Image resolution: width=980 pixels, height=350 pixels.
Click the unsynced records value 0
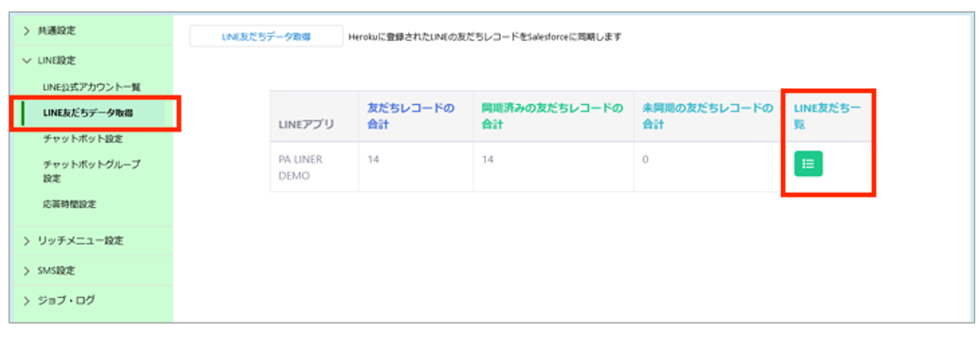tap(645, 159)
